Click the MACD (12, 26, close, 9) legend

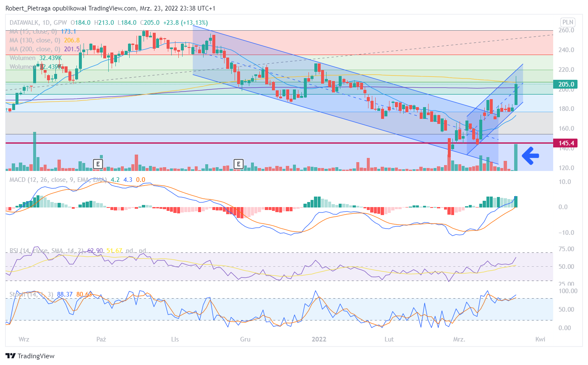coord(58,180)
